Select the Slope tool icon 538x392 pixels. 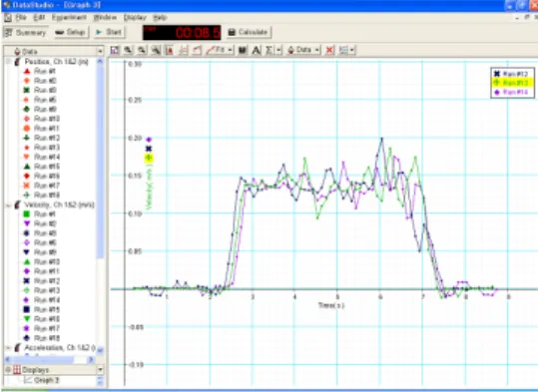[184, 50]
